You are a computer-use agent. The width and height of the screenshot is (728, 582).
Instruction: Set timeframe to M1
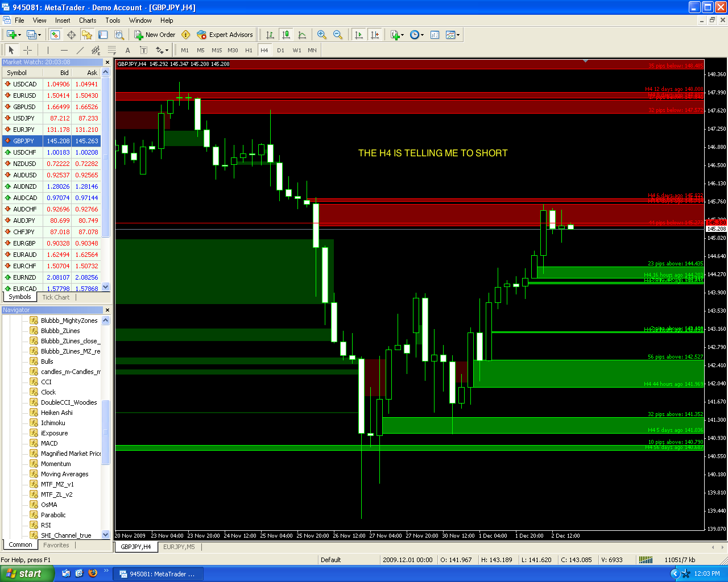pos(185,50)
